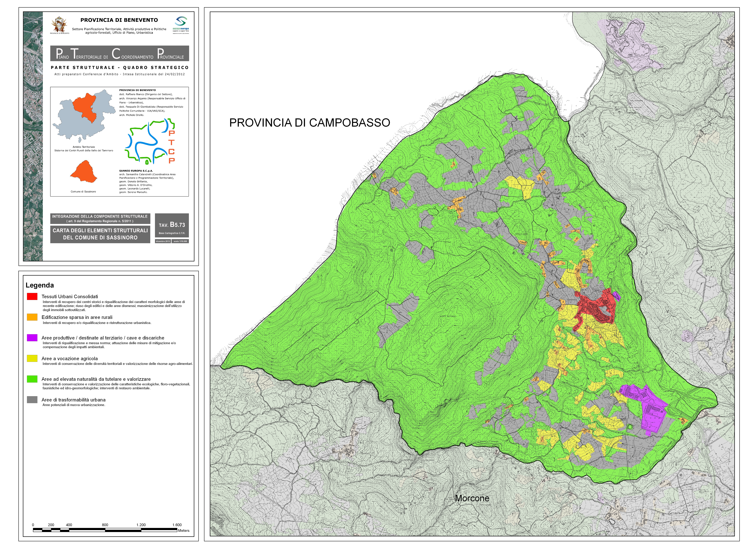Click the aerial photo strip in the header

(33, 136)
